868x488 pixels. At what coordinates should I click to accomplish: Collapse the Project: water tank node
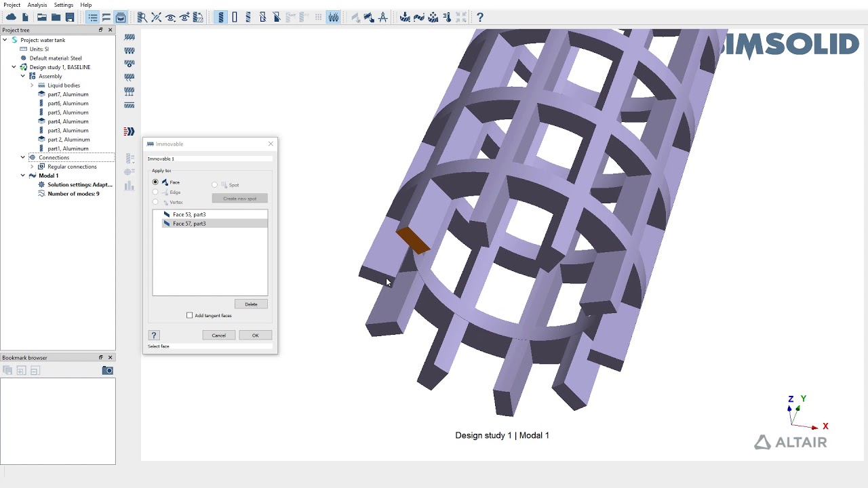(x=5, y=40)
